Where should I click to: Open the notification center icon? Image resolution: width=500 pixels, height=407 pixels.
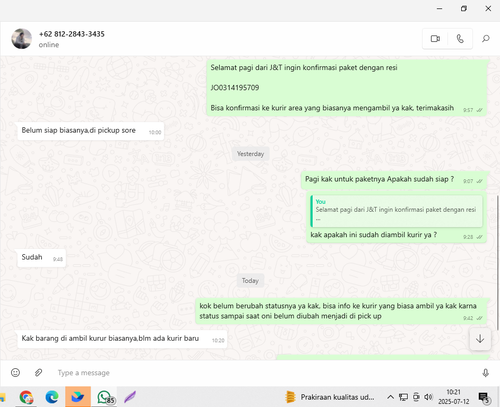pyautogui.click(x=484, y=397)
